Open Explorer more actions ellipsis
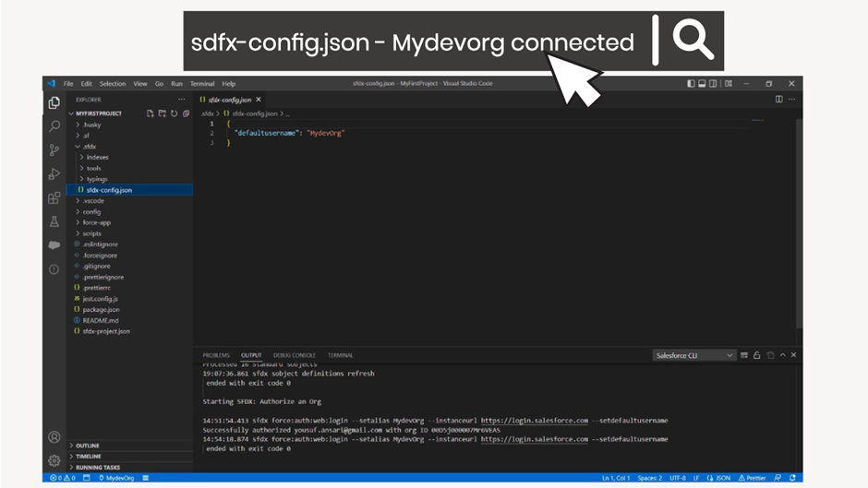 tap(182, 100)
